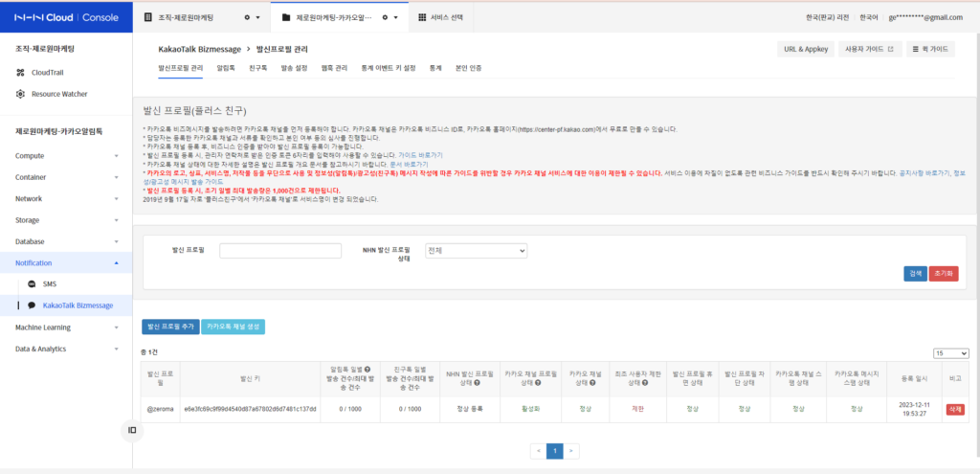The width and height of the screenshot is (980, 474).
Task: Click the blue 검색 search button
Action: (915, 274)
